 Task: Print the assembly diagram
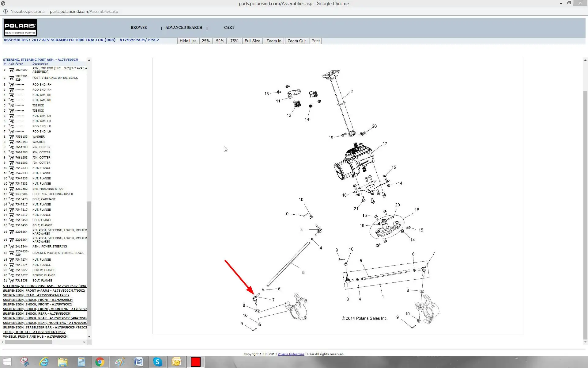tap(315, 41)
